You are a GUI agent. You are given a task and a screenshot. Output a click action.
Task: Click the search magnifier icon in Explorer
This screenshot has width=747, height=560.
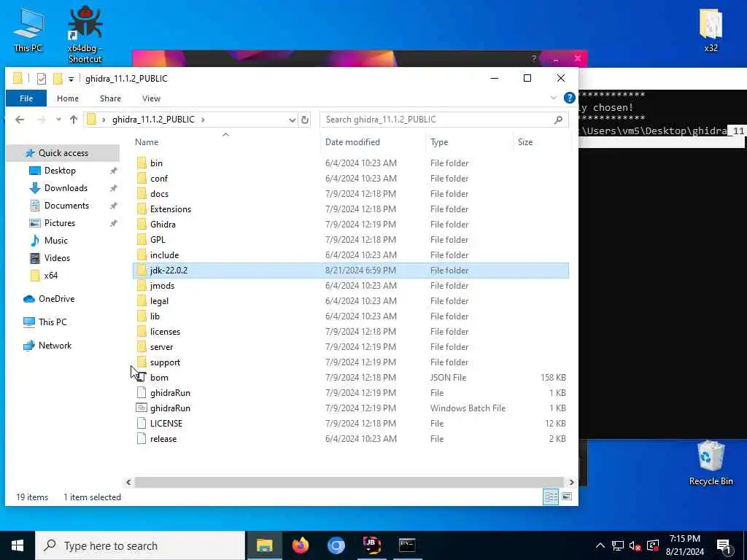pyautogui.click(x=558, y=120)
